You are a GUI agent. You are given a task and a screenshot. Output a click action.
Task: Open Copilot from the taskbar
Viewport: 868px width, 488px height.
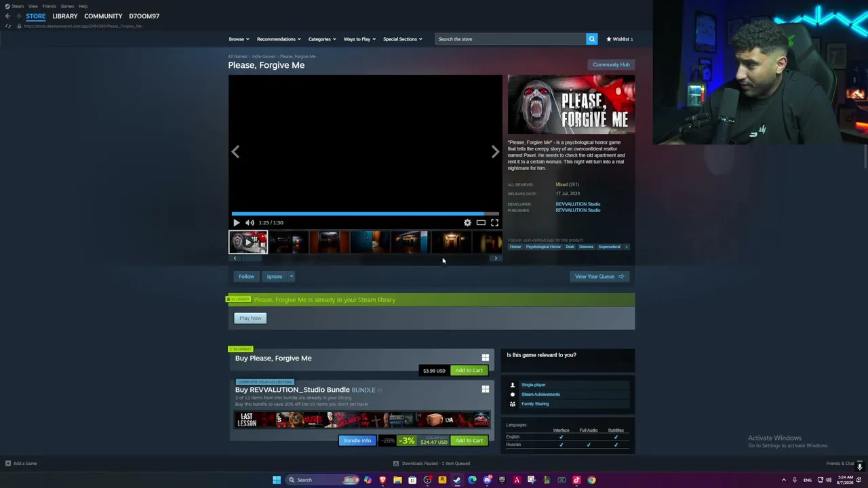(368, 480)
